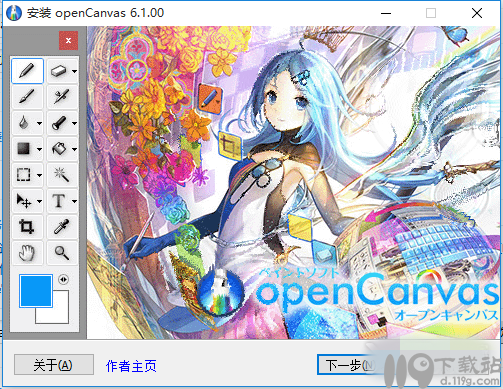Screen dimensions: 503x389
Task: Select the Crop tool
Action: [x=27, y=227]
